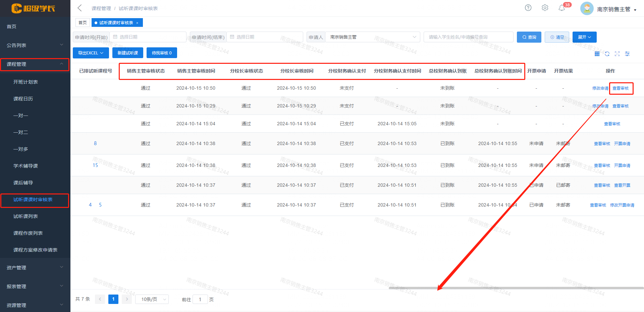
Task: Open notifications bell with 38 badge
Action: click(x=562, y=8)
